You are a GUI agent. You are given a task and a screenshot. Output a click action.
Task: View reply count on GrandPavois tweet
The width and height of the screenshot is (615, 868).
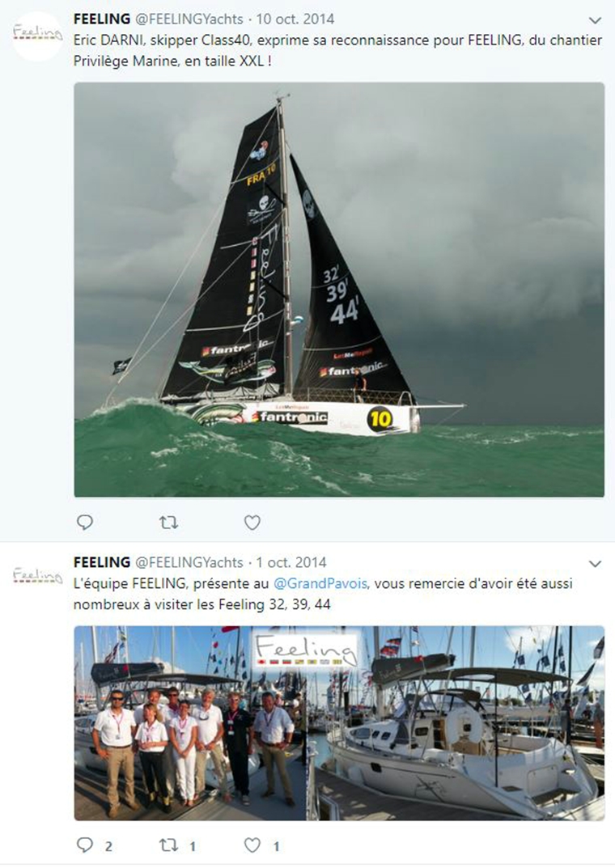coord(108,846)
